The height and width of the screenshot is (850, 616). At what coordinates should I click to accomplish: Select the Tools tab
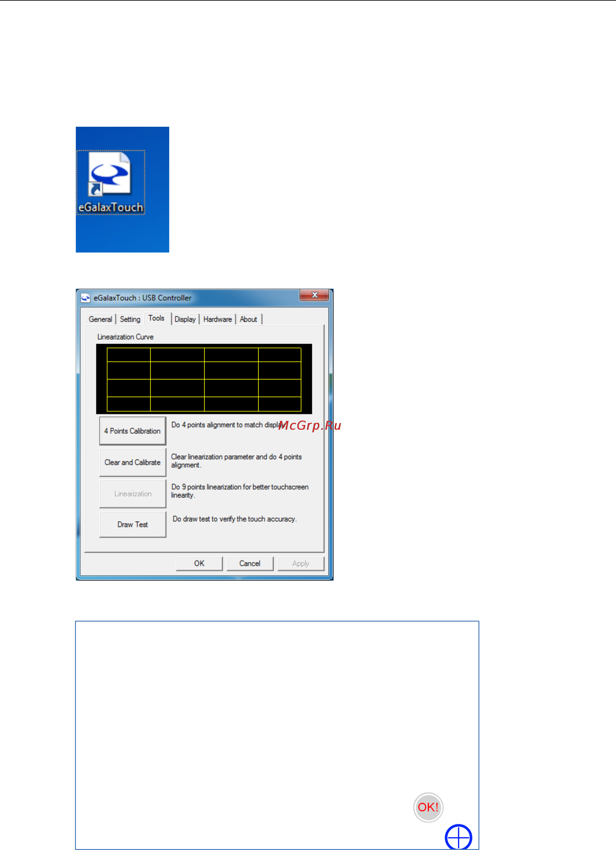157,318
